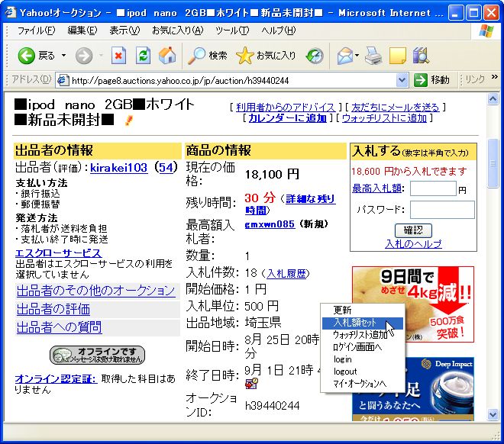
Task: Click the Deep Impact cream ad banner
Action: tap(413, 389)
